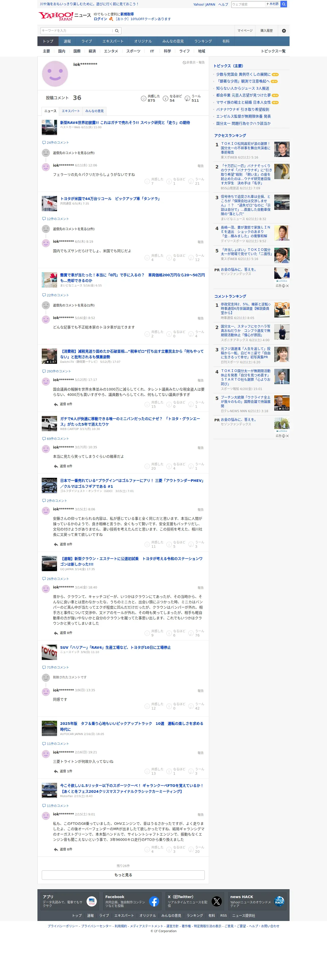
Task: Open the 24件のコメント speech bubble link
Action: (56, 143)
